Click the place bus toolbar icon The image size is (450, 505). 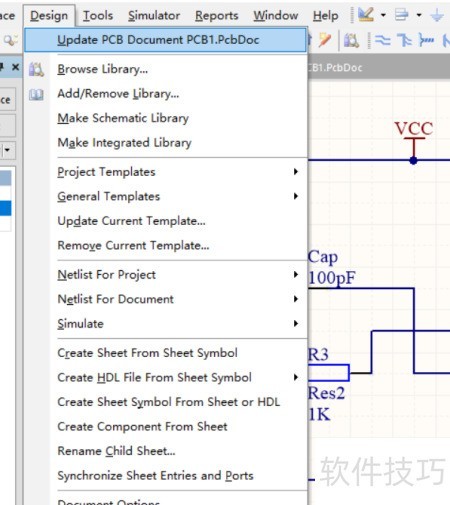[405, 40]
